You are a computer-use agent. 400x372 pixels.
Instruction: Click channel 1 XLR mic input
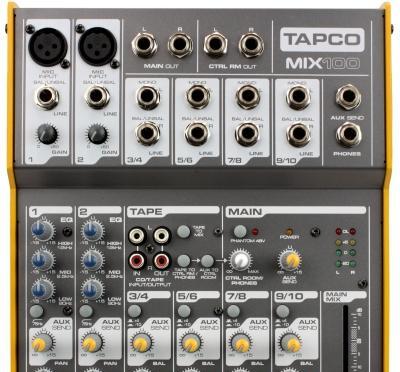click(x=48, y=46)
